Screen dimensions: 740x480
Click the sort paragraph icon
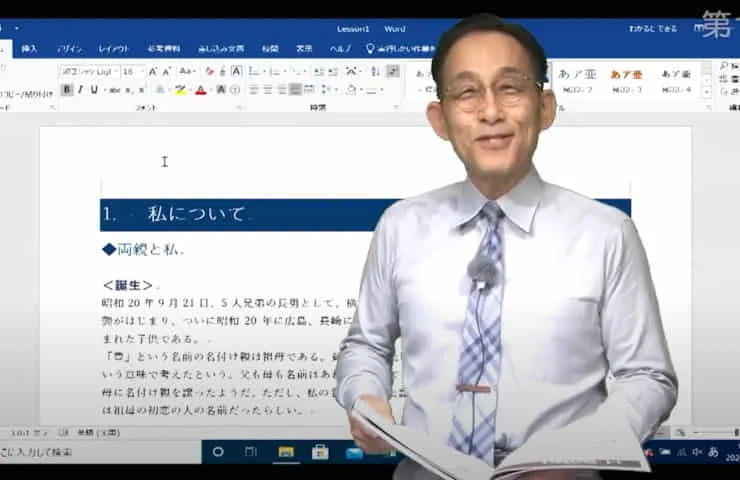[374, 72]
